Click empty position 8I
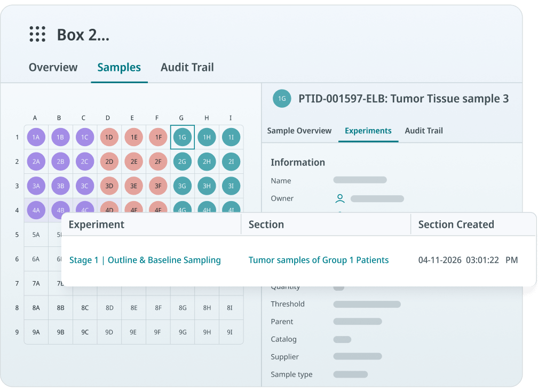Viewport: 546px width, 392px height. [x=231, y=308]
